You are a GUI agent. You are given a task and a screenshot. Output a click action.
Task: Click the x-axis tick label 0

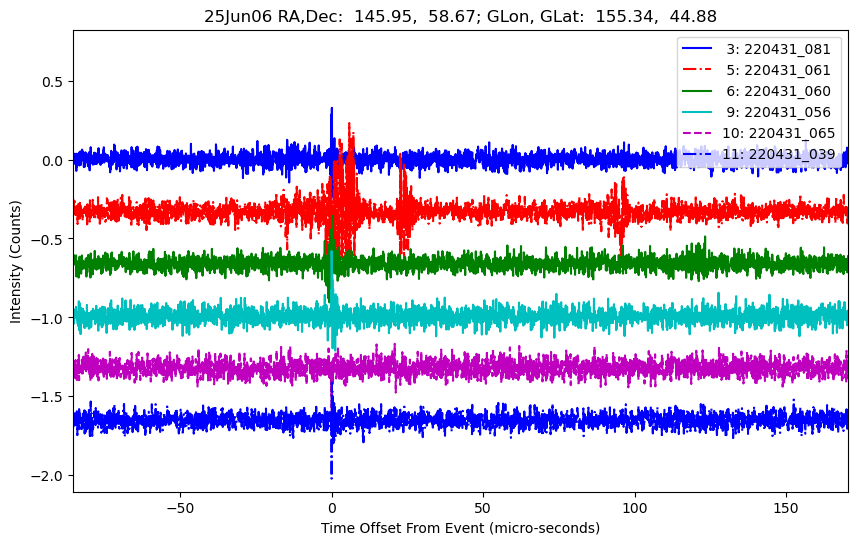(x=332, y=508)
